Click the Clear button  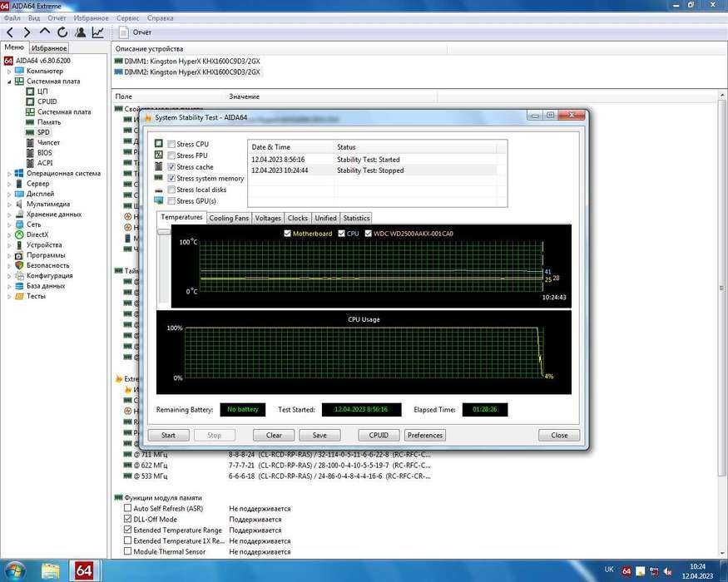pos(274,436)
